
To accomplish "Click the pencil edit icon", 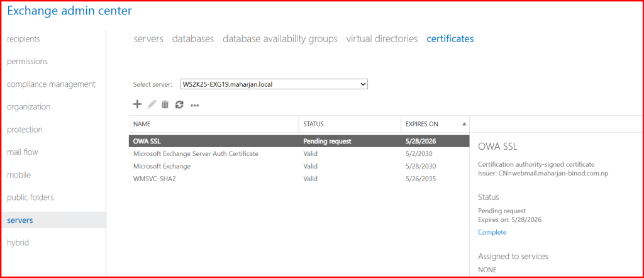I will coord(151,104).
